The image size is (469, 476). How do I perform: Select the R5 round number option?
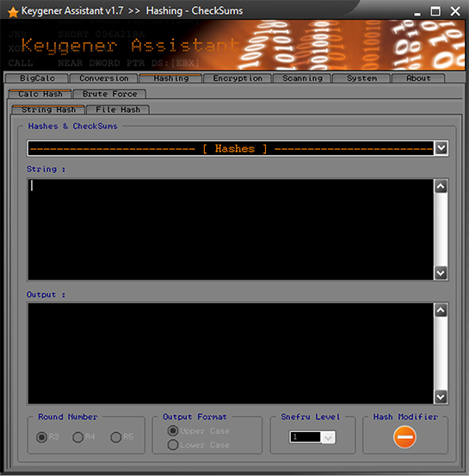pos(121,437)
